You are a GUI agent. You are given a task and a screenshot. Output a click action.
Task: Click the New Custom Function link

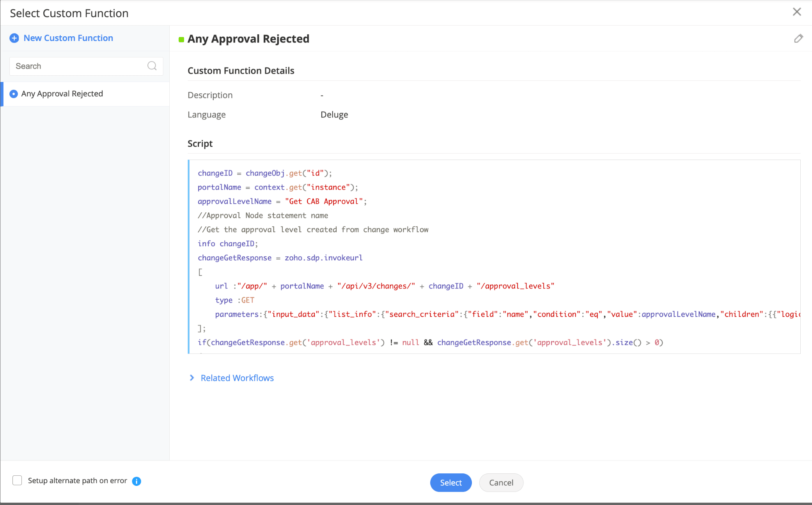[x=68, y=38]
